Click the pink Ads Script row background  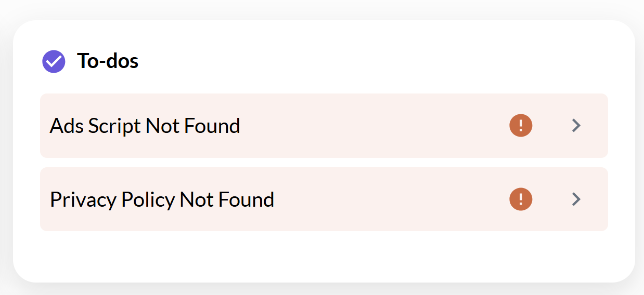tap(375, 126)
